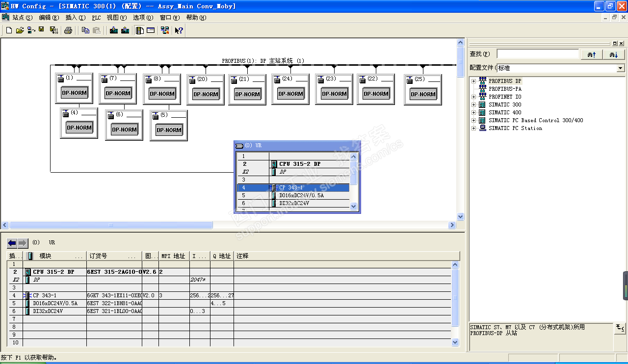
Task: Open the 窗口(W) Window menu
Action: point(169,17)
